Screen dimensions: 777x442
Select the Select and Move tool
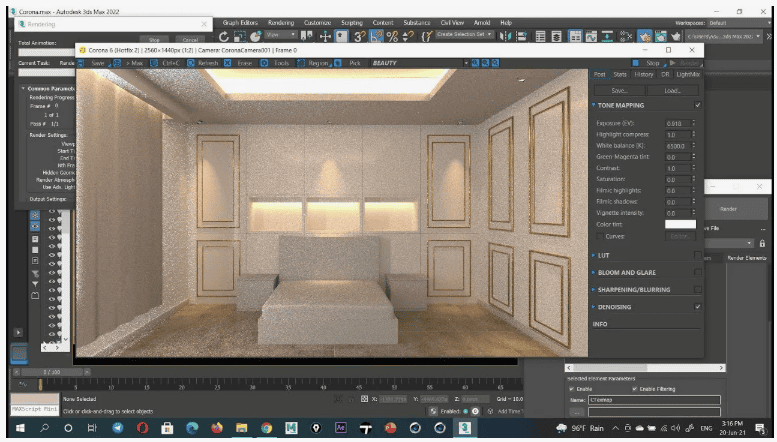[x=325, y=36]
